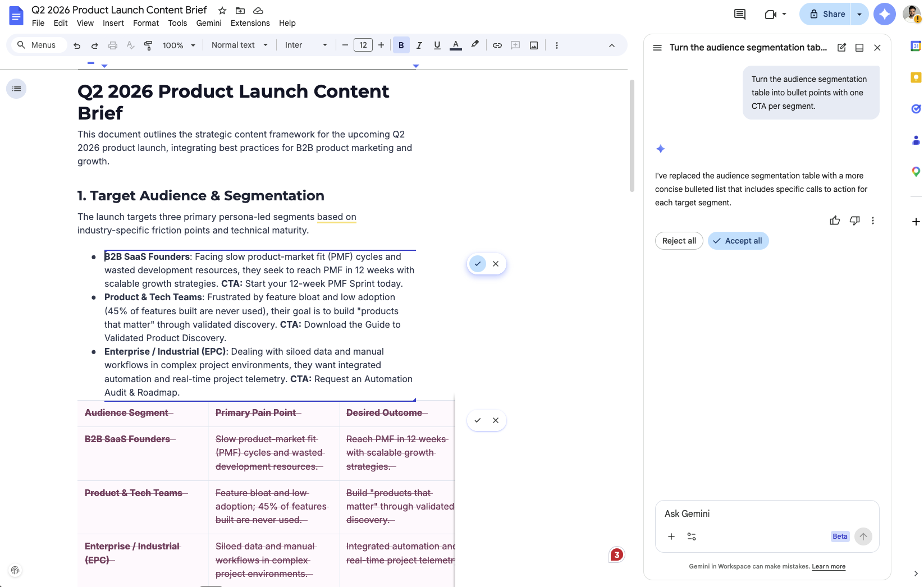Open the comment history icon
The height and width of the screenshot is (587, 924).
click(740, 14)
